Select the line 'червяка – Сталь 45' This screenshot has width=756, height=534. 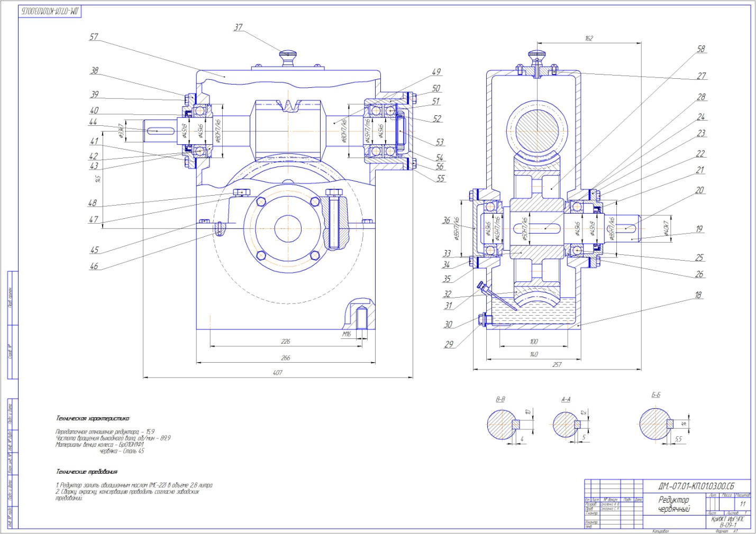(x=121, y=451)
